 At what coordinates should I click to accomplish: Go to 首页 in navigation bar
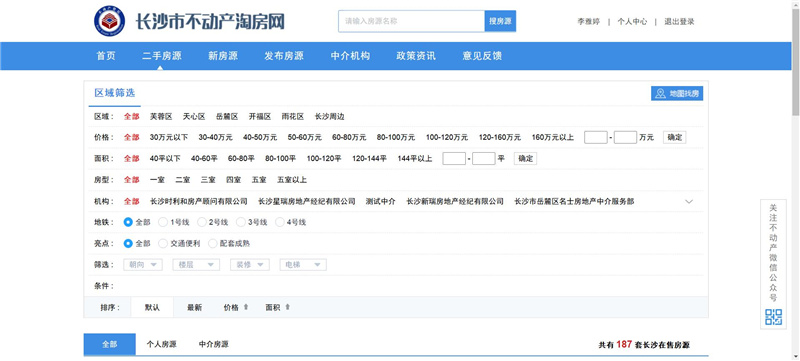click(106, 56)
